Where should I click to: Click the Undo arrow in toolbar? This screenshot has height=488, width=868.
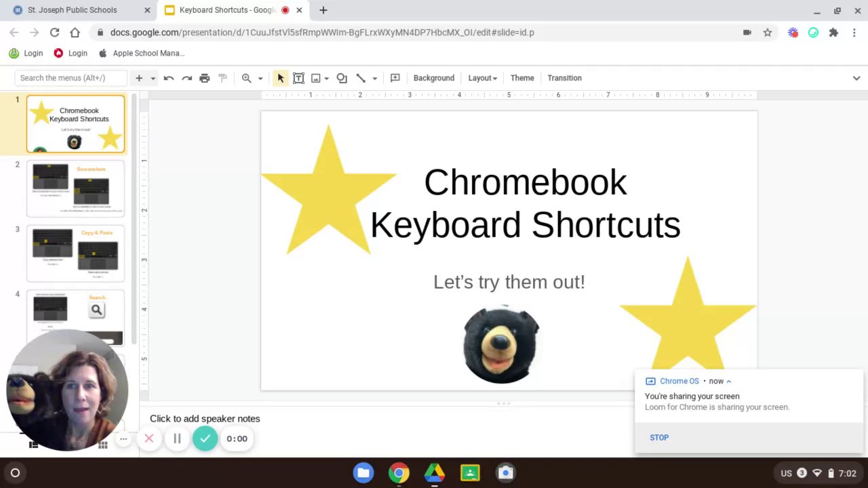pos(169,78)
